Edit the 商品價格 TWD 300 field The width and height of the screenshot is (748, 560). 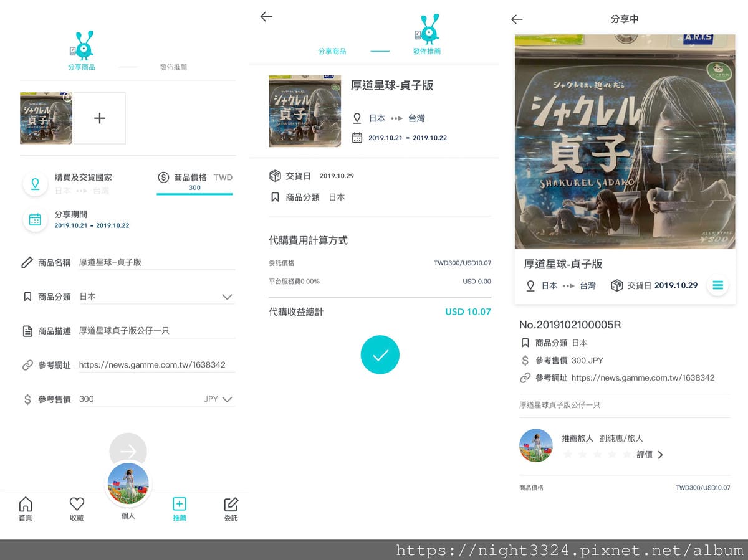click(x=194, y=187)
